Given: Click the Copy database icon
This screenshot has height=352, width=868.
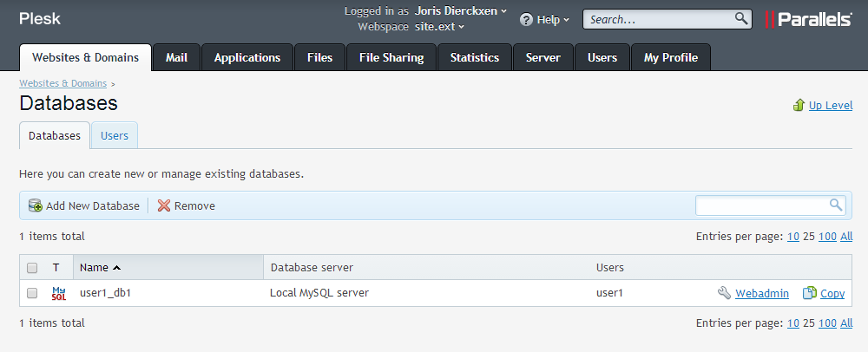Looking at the screenshot, I should [809, 293].
